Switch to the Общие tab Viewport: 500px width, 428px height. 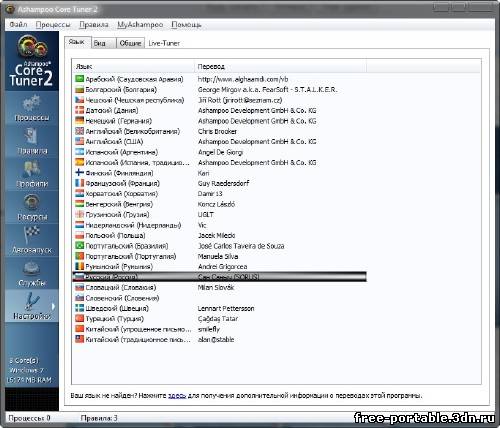click(130, 43)
